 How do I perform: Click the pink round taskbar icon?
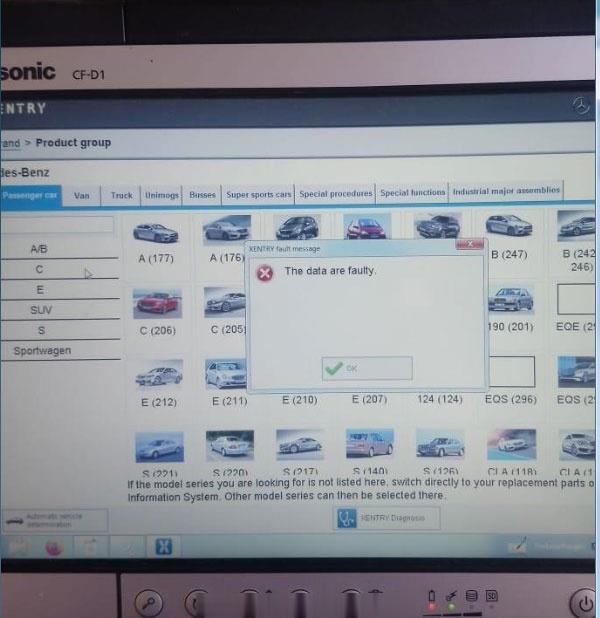[x=54, y=548]
